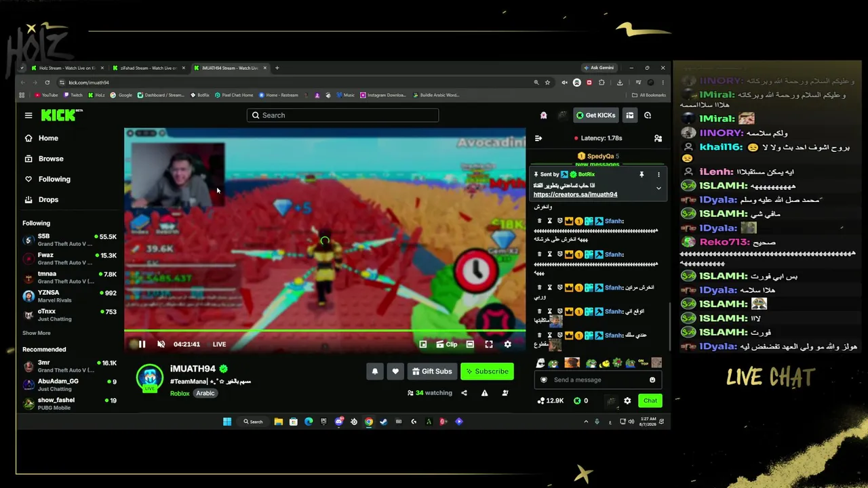The width and height of the screenshot is (868, 488).
Task: Bookmark this page with star icon
Action: pos(547,83)
